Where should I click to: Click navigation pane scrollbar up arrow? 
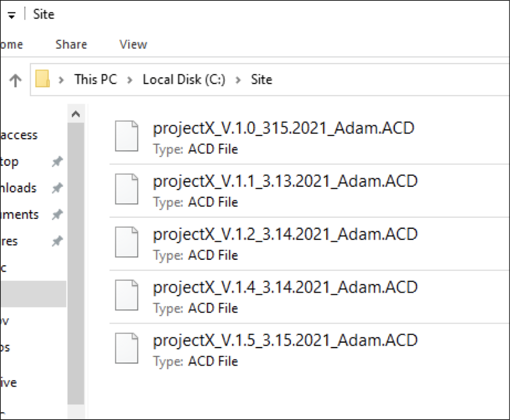point(76,114)
